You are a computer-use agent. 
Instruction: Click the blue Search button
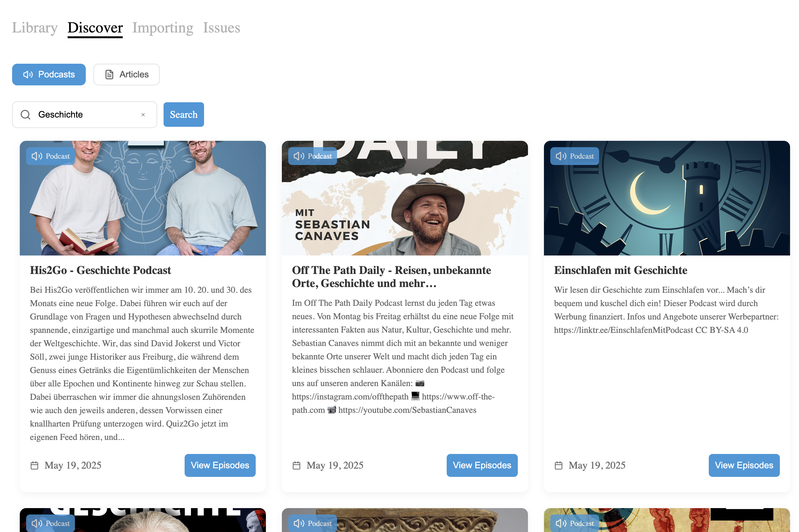pos(184,115)
